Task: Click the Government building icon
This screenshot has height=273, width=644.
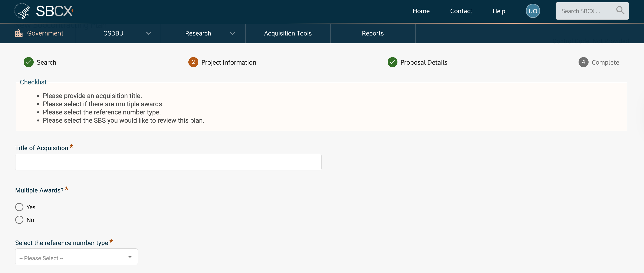Action: (19, 33)
